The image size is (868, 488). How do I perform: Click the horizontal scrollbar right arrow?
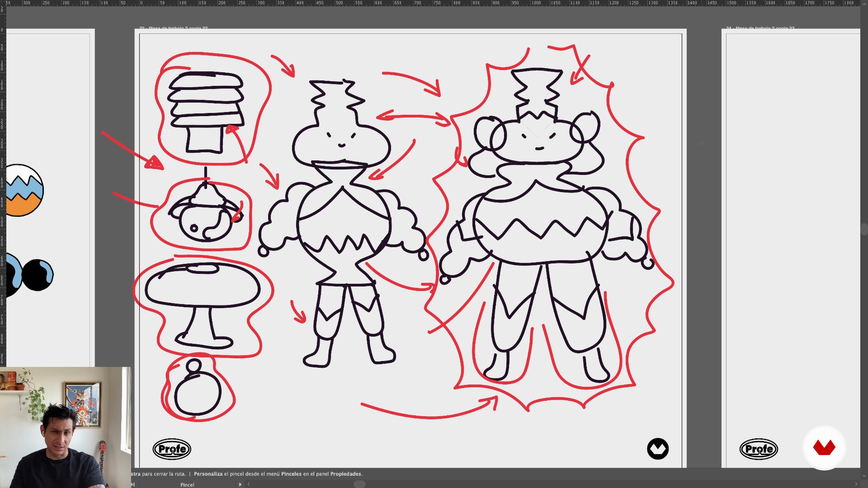tap(856, 484)
